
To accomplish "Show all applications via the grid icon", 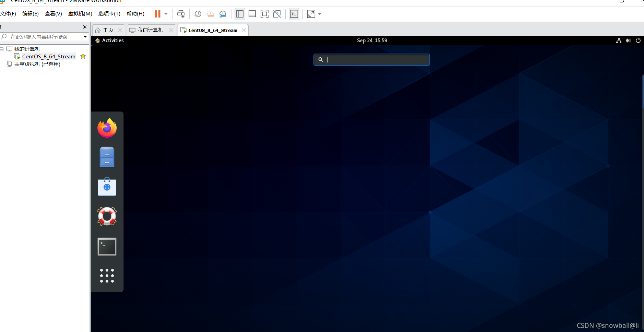I will 107,276.
